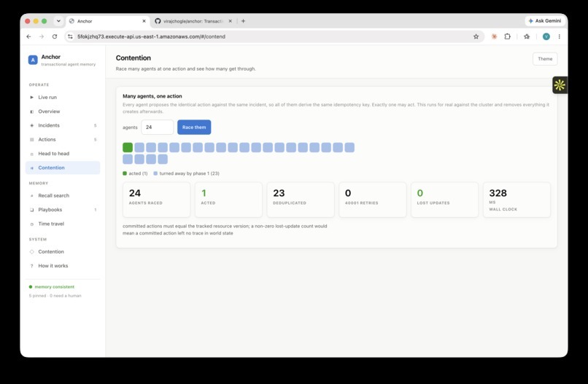Click the 328 ms Wall Clock card
588x384 pixels.
[517, 200]
